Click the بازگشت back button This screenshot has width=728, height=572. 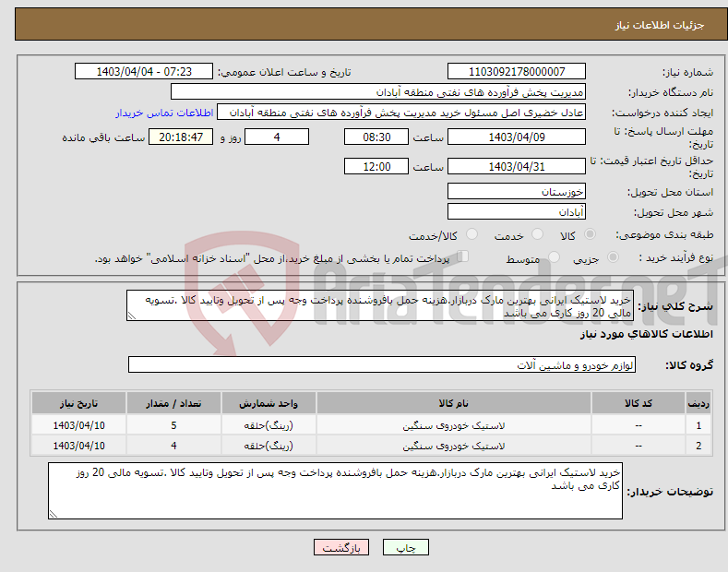pos(341,548)
